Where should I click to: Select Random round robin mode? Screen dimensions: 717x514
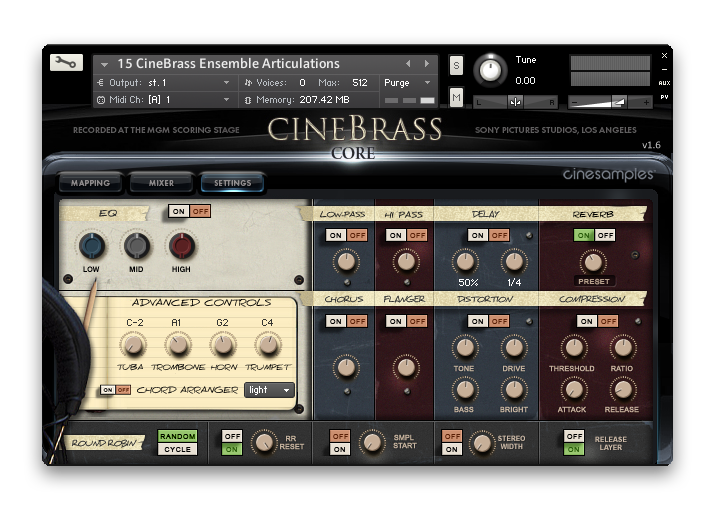(177, 436)
